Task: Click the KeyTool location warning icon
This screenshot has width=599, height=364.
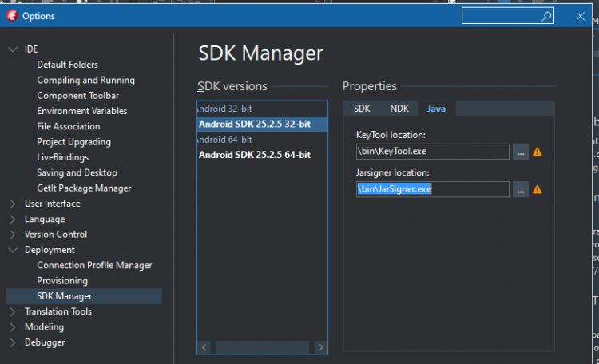Action: (x=538, y=152)
